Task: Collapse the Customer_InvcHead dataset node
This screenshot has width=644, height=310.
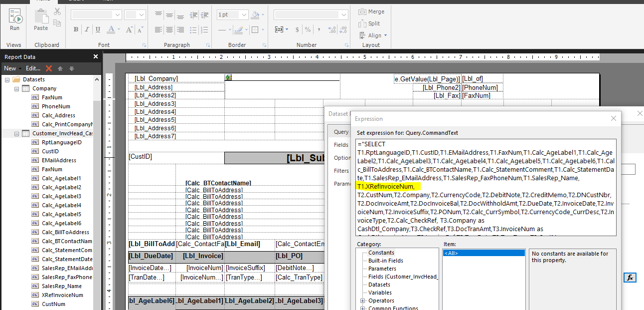Action: point(16,133)
